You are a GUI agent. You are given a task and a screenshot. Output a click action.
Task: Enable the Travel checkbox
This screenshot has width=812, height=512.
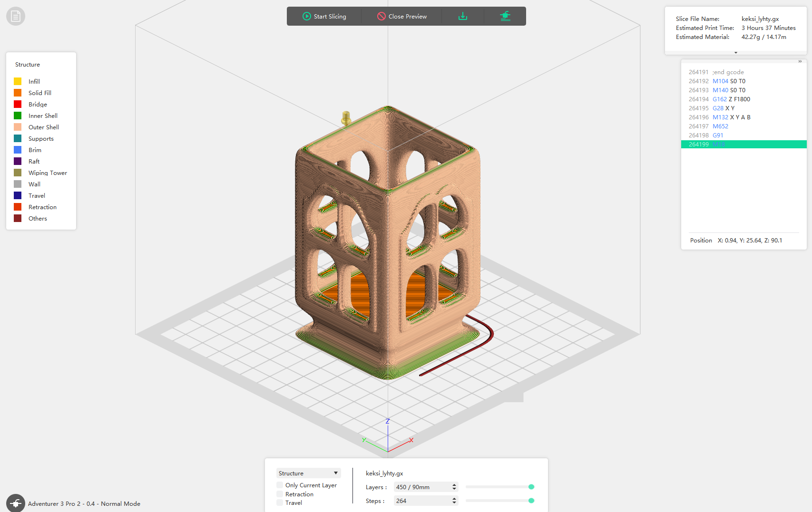click(x=280, y=503)
